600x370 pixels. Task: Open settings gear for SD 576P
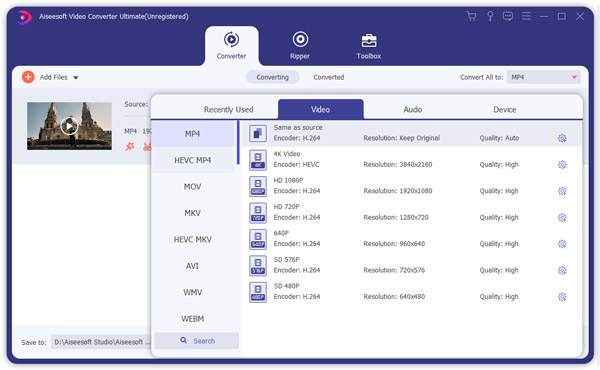[562, 270]
